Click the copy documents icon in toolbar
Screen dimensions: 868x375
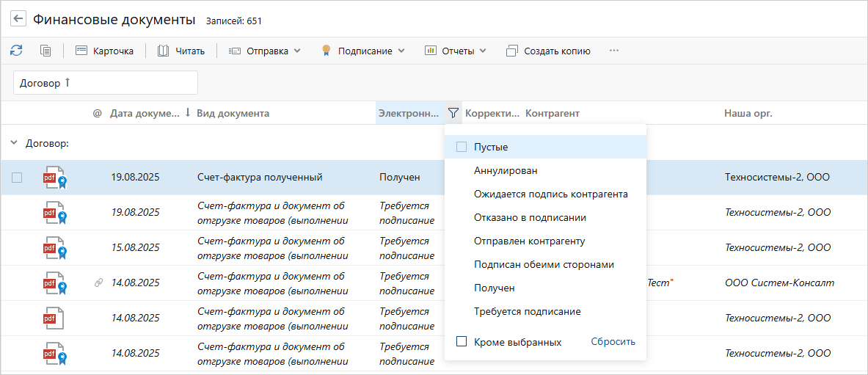45,51
